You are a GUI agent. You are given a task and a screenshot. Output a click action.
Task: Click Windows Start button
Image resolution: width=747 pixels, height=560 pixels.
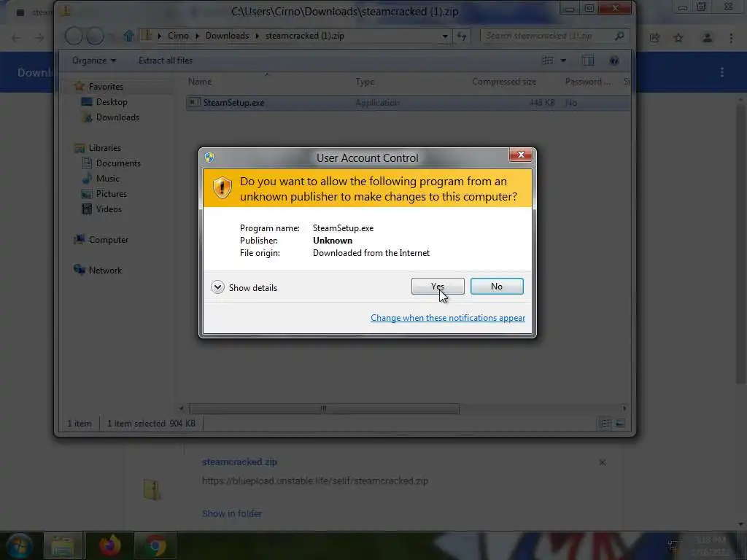[19, 545]
